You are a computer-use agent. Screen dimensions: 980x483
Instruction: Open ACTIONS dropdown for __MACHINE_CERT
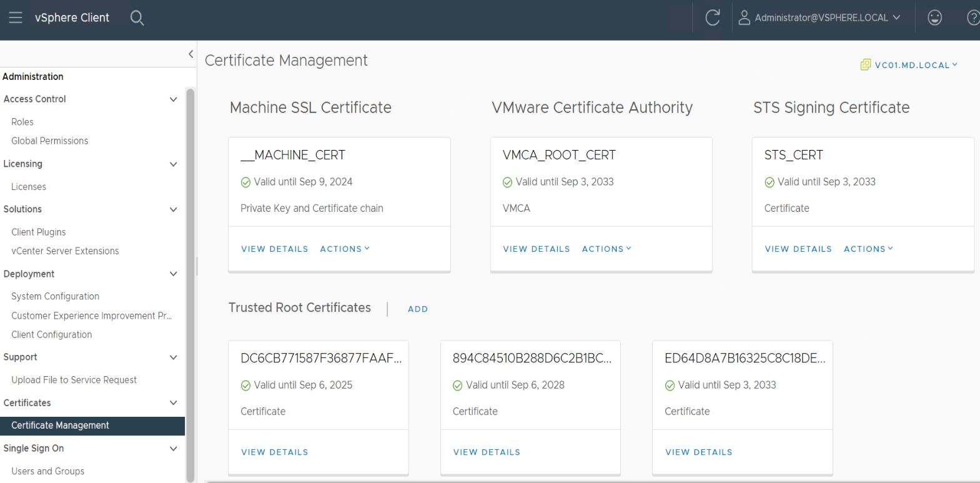click(345, 249)
